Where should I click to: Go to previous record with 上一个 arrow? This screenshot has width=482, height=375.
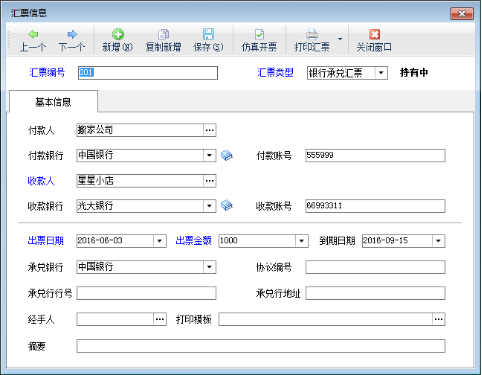(33, 34)
